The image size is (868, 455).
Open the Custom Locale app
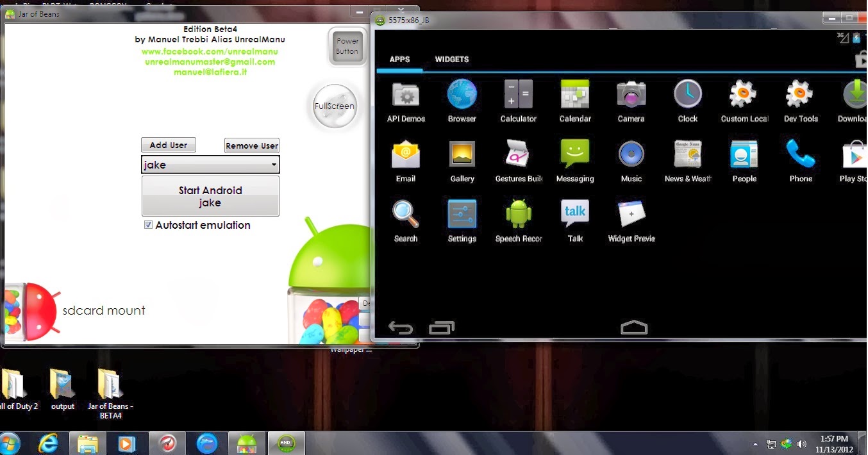[744, 101]
